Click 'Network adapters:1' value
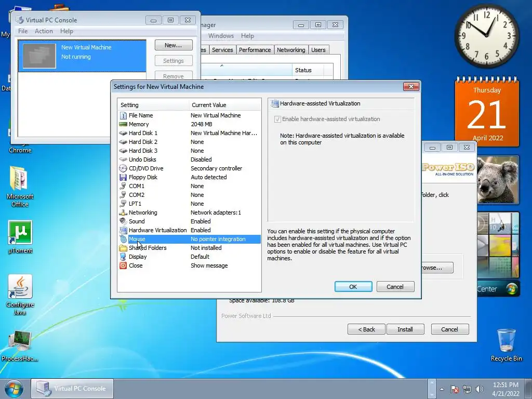The width and height of the screenshot is (532, 399). pos(216,212)
